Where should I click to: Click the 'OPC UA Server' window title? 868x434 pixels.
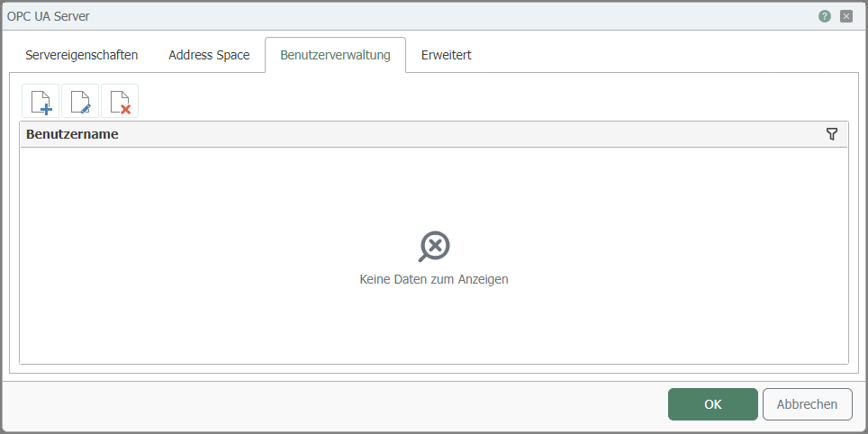(x=49, y=16)
